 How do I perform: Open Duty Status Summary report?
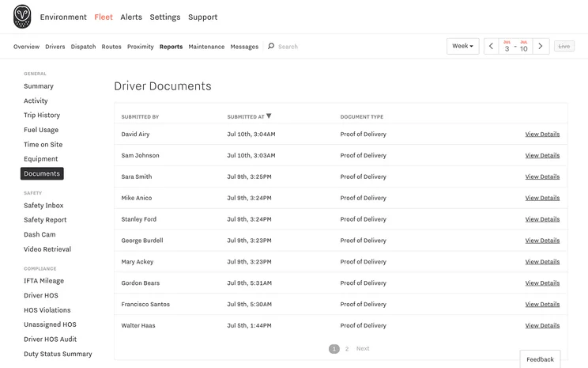point(58,354)
